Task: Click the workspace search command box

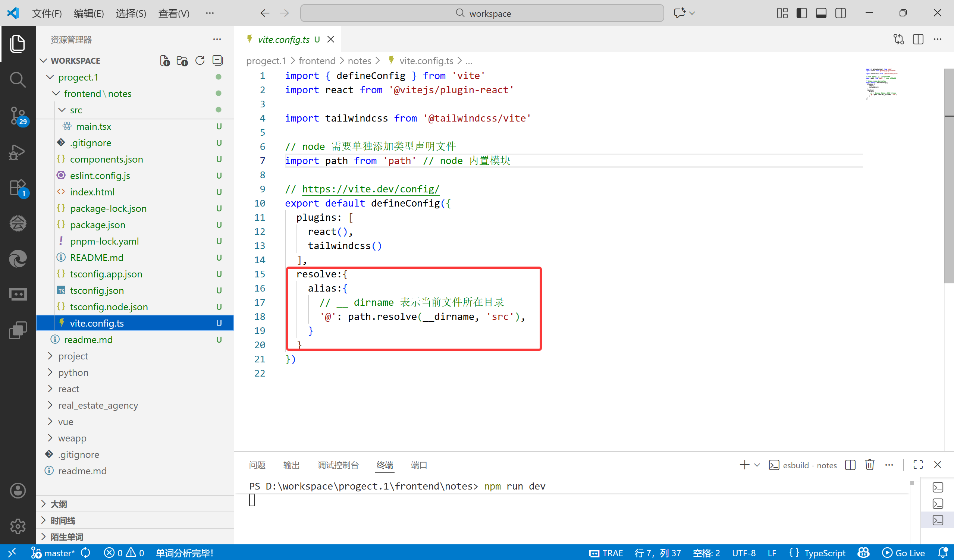Action: (482, 13)
